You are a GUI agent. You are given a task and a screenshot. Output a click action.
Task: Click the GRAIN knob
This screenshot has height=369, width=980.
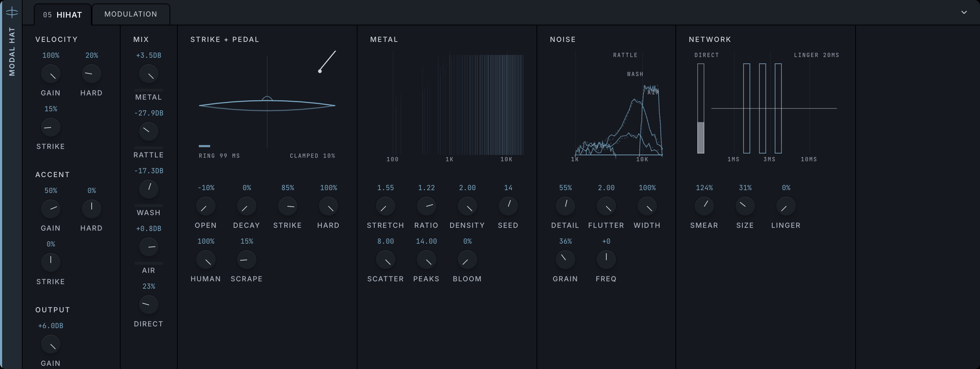565,260
